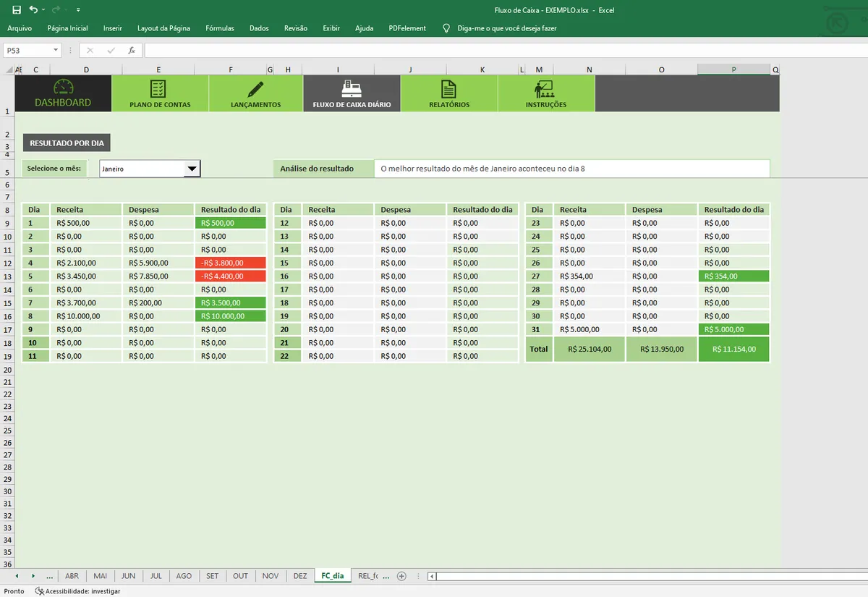Click the insert function fx icon
The image size is (868, 597).
[132, 51]
